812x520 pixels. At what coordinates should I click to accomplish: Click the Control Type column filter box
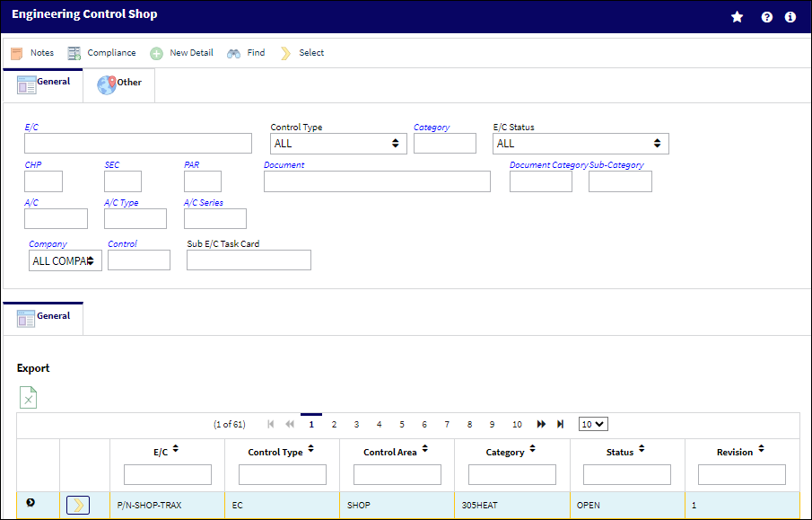tap(283, 474)
